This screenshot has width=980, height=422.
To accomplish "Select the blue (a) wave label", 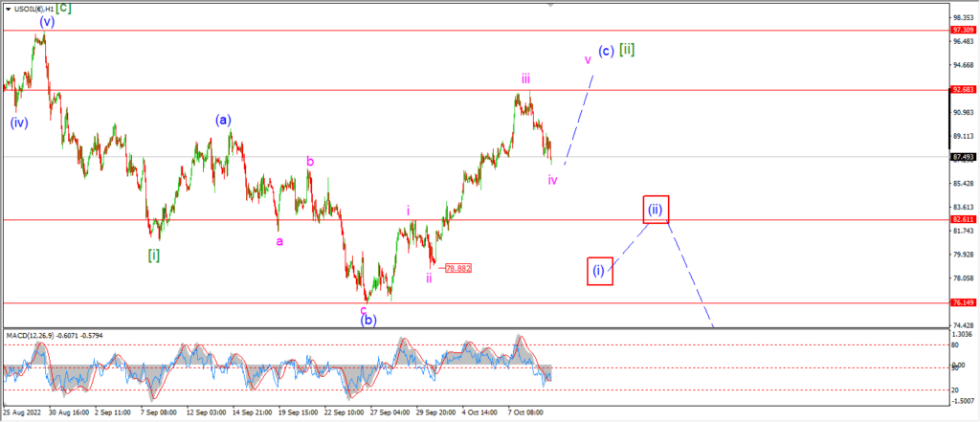I will [224, 120].
